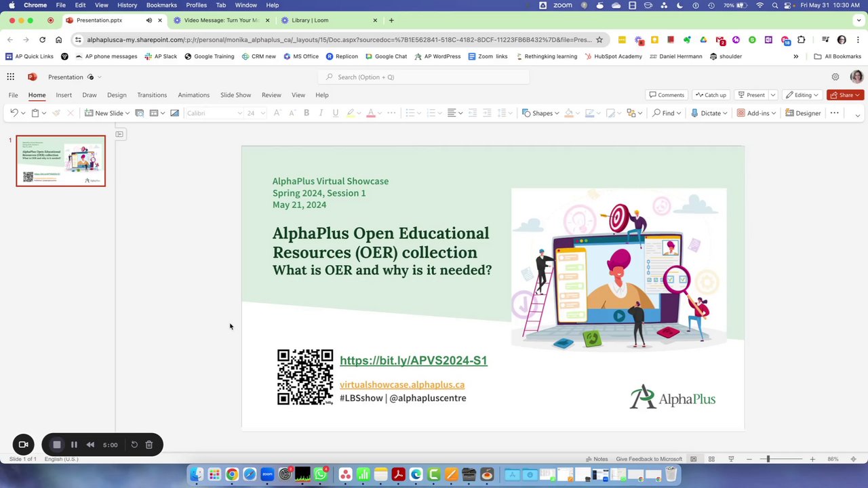868x488 pixels.
Task: Toggle the Notes pane
Action: (597, 459)
